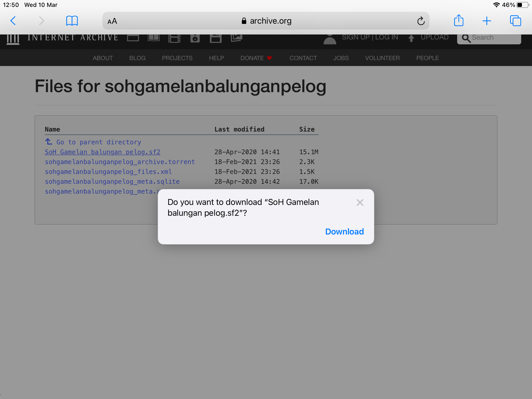The height and width of the screenshot is (399, 532).
Task: Open Safari bookmarks book icon
Action: (x=72, y=21)
